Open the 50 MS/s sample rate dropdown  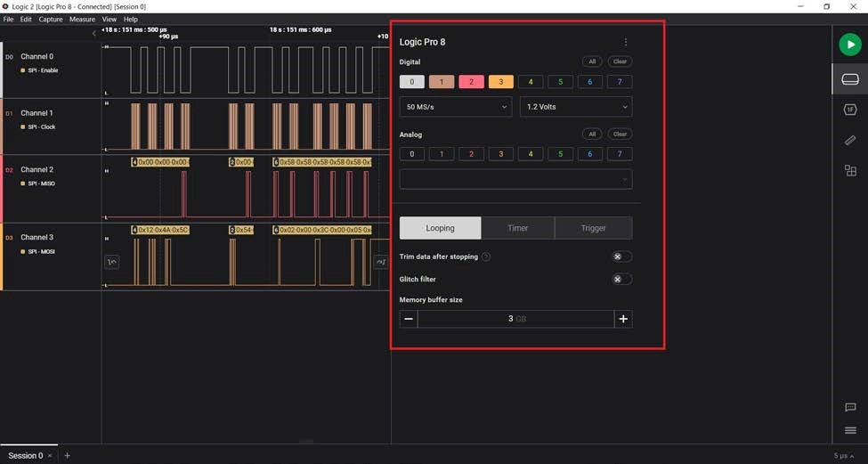[x=456, y=107]
